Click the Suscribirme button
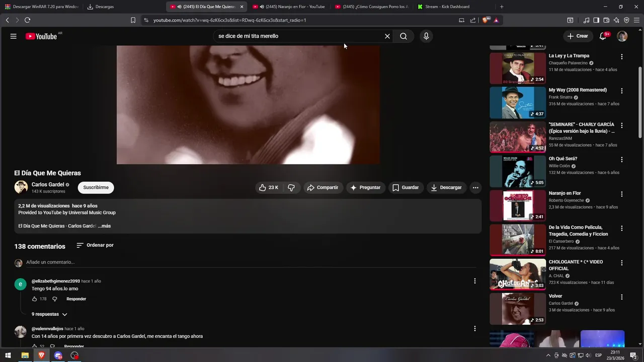This screenshot has height=362, width=644. (96, 188)
